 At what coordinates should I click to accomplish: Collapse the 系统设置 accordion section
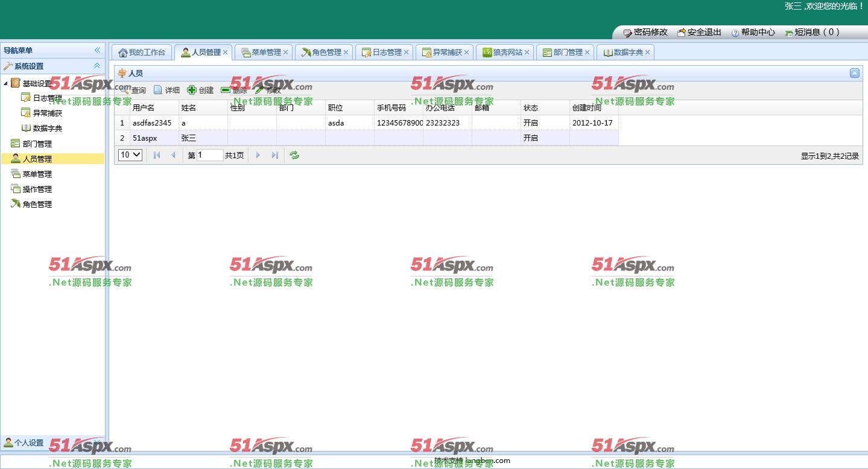click(x=97, y=66)
